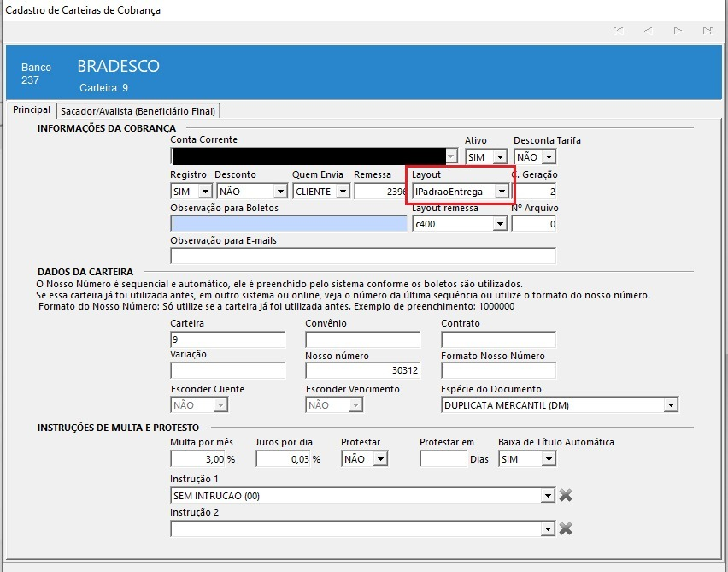
Task: Click the Contrato input field
Action: point(499,339)
